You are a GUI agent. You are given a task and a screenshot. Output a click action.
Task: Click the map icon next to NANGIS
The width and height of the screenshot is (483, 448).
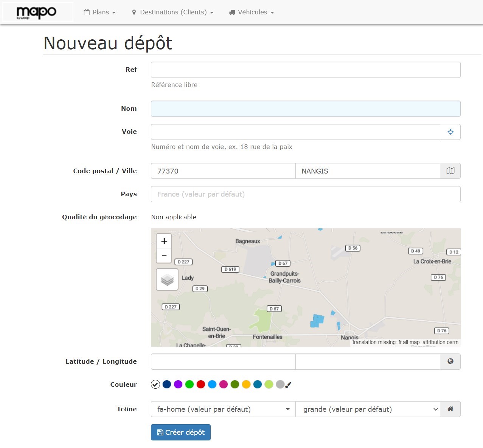[450, 171]
